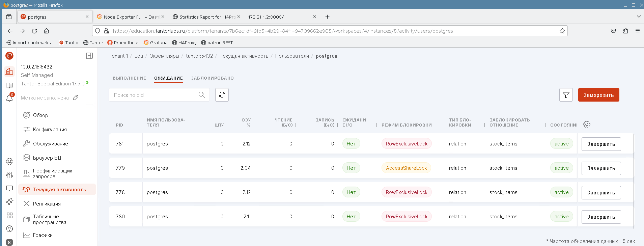Open the filter funnel icon
The image size is (644, 246).
(x=566, y=95)
